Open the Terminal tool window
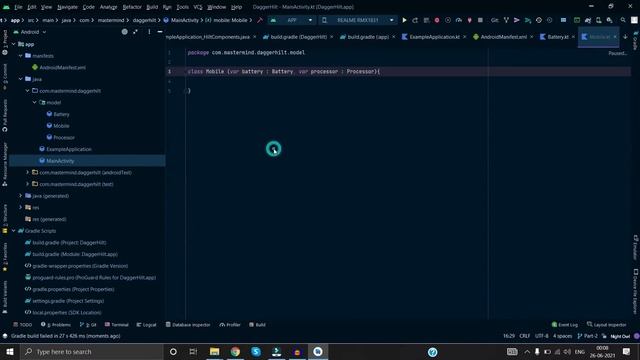Image resolution: width=640 pixels, height=360 pixels. tap(117, 325)
